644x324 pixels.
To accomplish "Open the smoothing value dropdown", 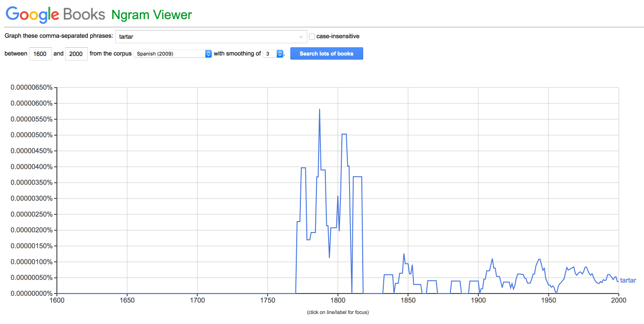I will 273,54.
